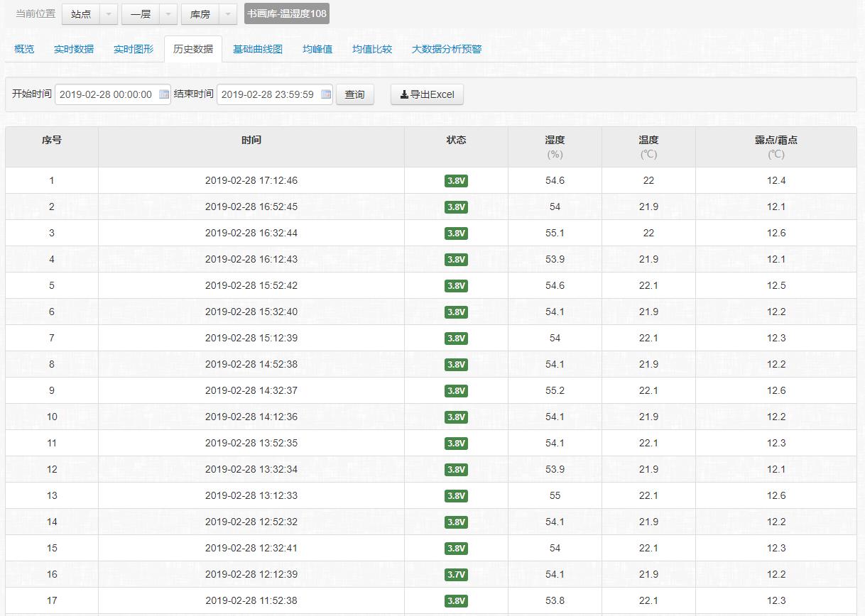Click the 湿度 (%) column header
This screenshot has height=616, width=865.
[x=555, y=147]
